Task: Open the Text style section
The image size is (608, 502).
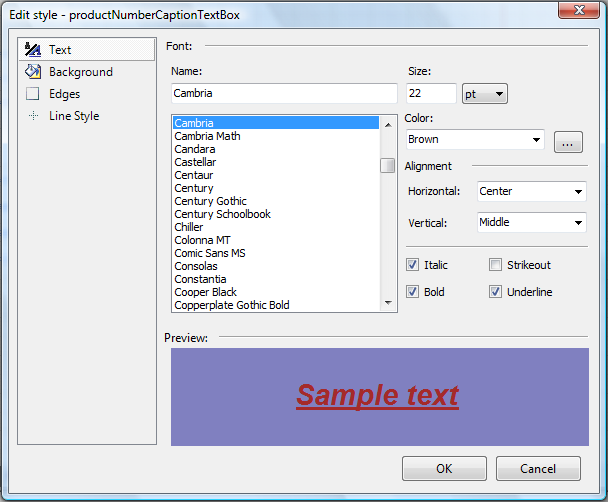Action: coord(87,50)
